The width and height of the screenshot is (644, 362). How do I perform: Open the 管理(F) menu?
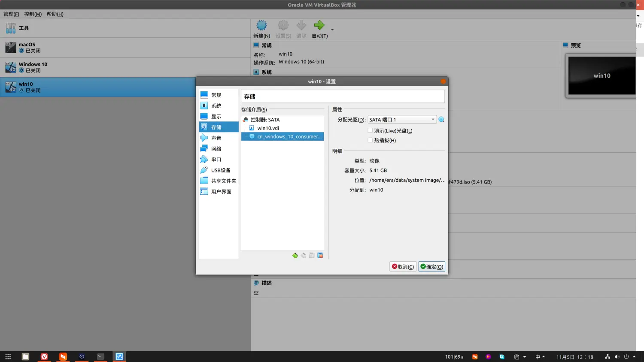click(11, 14)
